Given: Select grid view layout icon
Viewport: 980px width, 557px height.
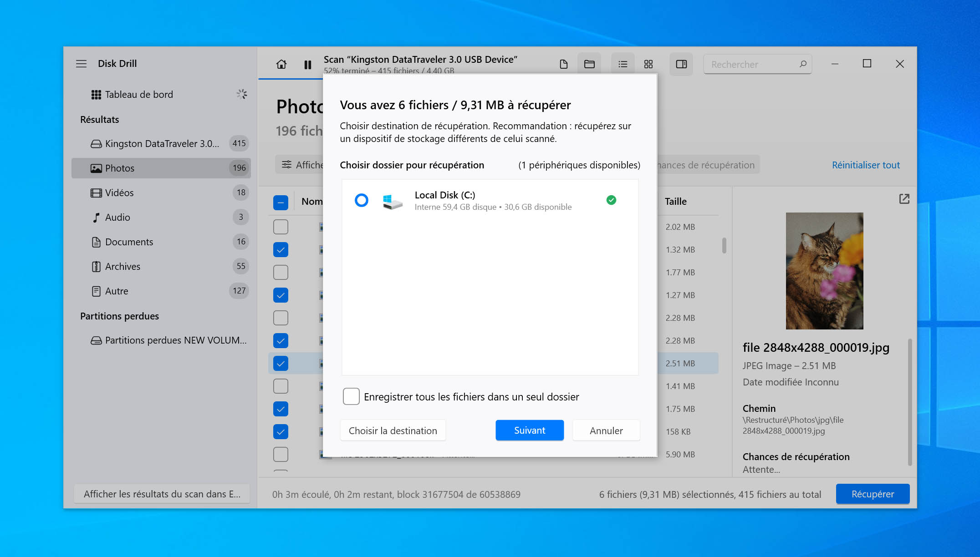Looking at the screenshot, I should [x=648, y=64].
